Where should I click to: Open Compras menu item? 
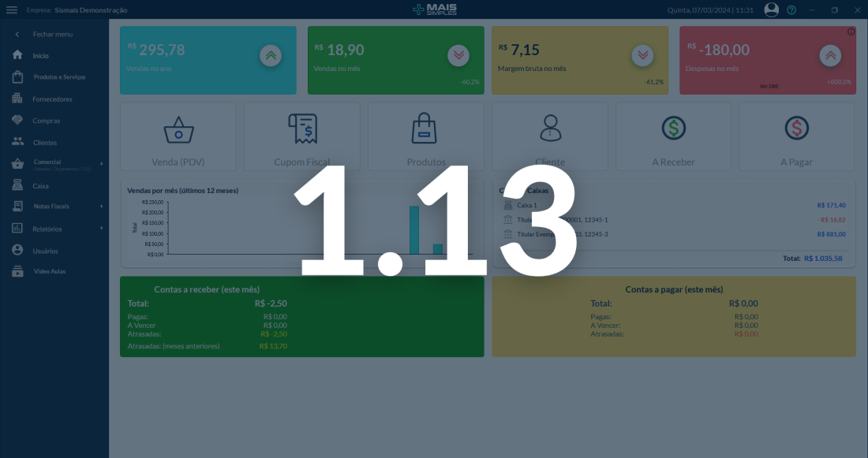pos(47,121)
